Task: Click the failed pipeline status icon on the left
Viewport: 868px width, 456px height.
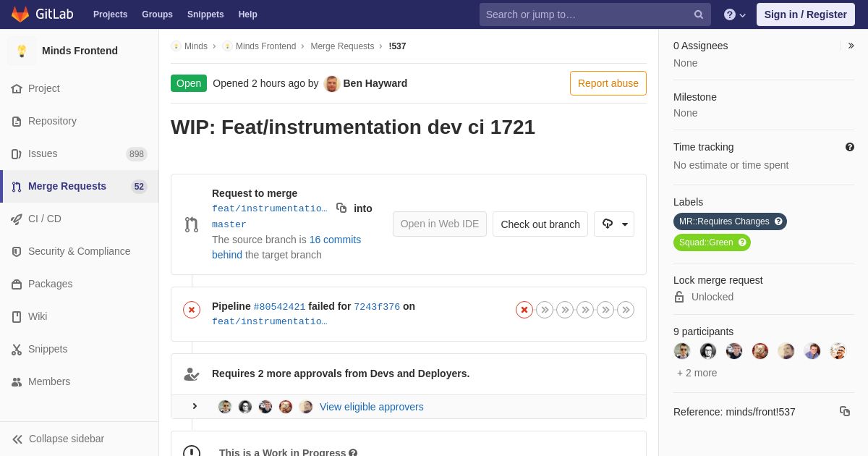Action: click(x=192, y=310)
